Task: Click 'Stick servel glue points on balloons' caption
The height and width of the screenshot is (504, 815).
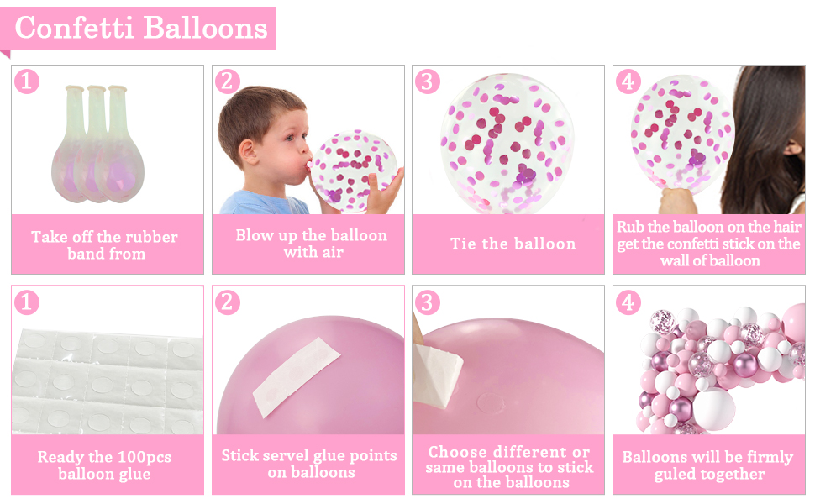Action: pyautogui.click(x=309, y=464)
